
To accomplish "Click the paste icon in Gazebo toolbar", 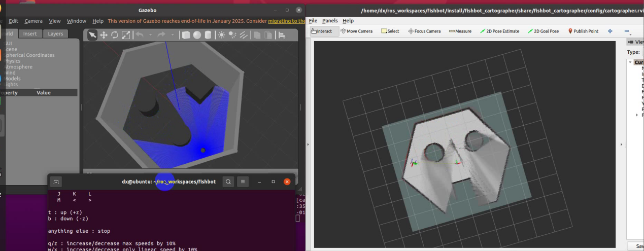I will point(269,35).
